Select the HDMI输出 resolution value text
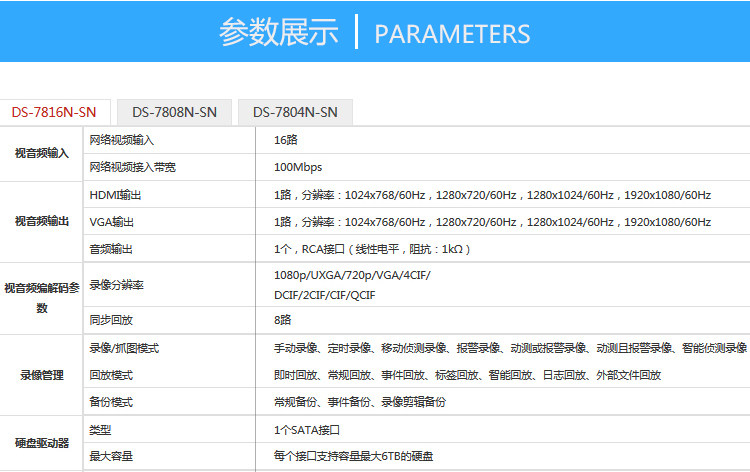The height and width of the screenshot is (472, 750). pyautogui.click(x=492, y=195)
